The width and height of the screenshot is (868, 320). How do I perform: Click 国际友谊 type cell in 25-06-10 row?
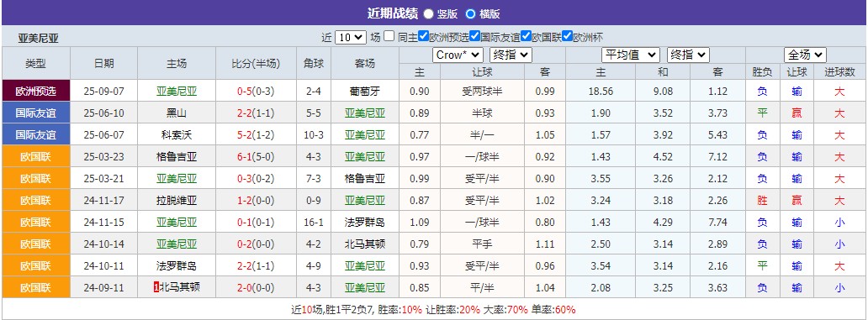point(36,113)
